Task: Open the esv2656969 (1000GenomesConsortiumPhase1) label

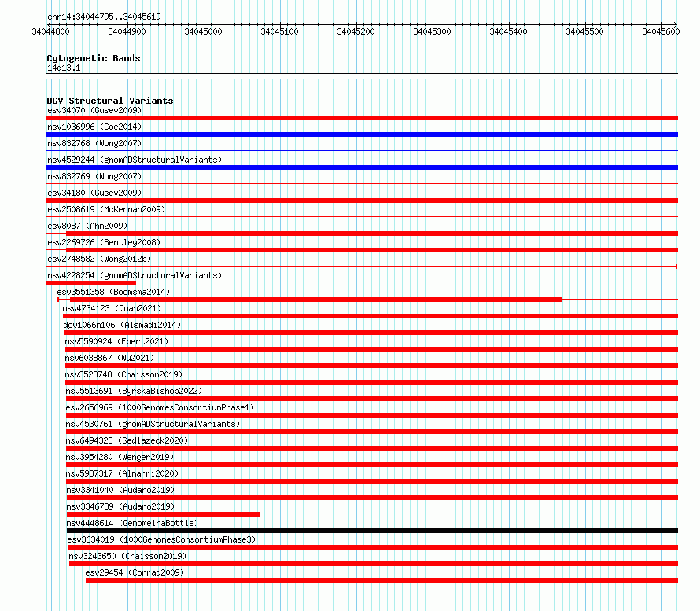Action: pos(160,407)
